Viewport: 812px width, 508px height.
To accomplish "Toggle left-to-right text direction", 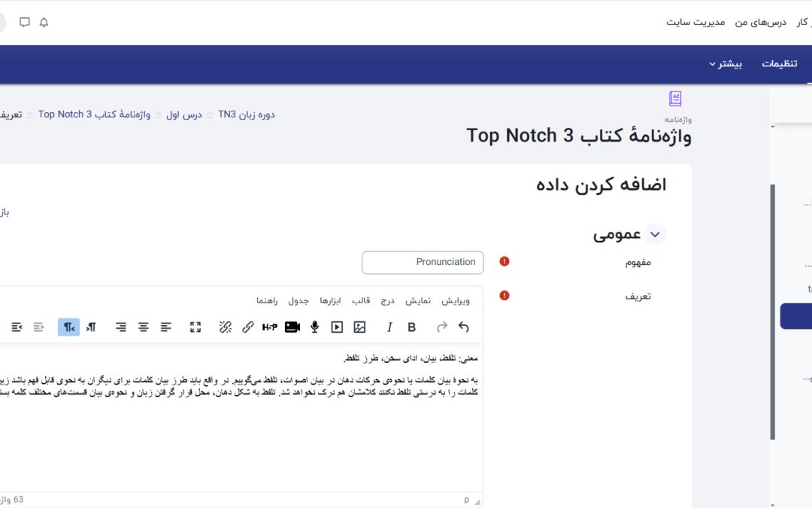I will 91,327.
